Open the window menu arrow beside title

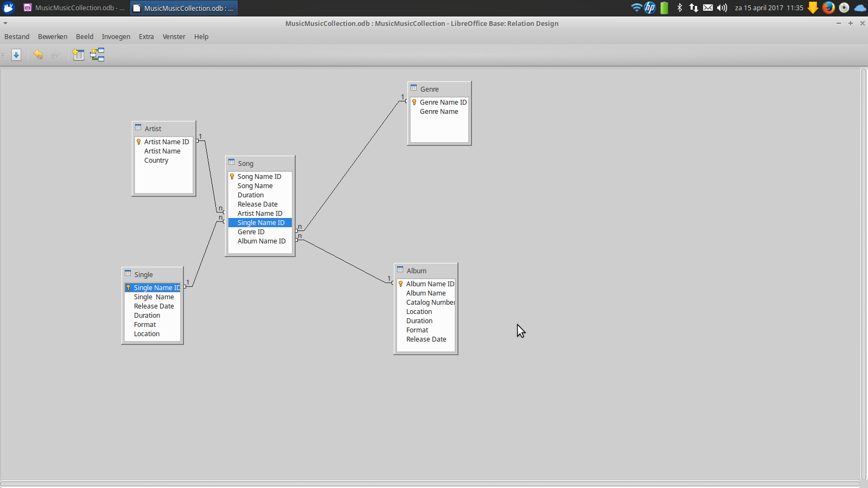[x=5, y=23]
